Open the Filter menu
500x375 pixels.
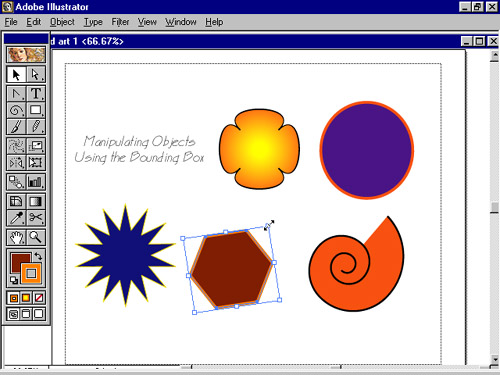click(x=120, y=22)
